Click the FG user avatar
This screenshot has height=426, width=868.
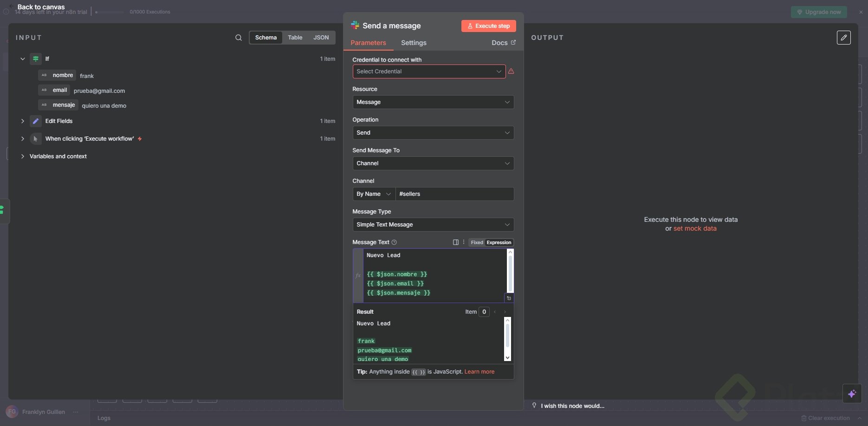coord(12,412)
